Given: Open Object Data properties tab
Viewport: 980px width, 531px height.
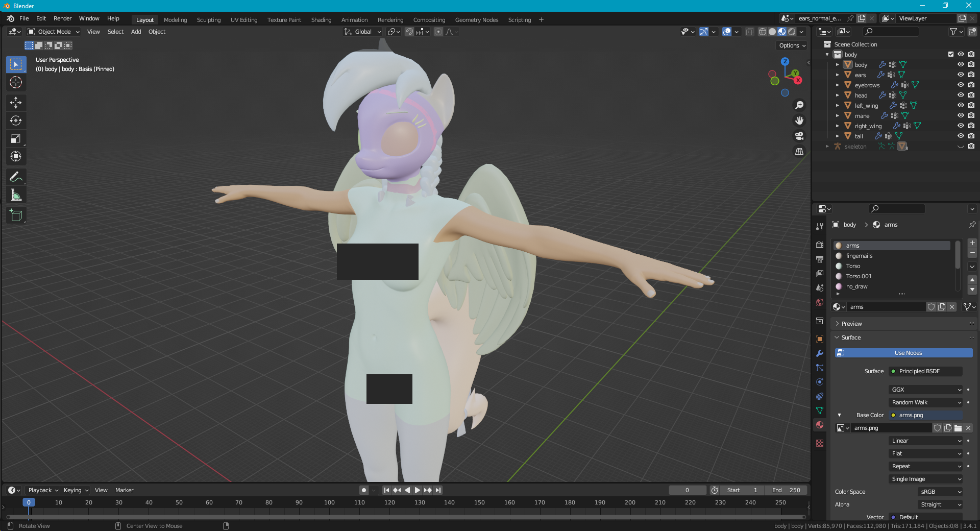Looking at the screenshot, I should [820, 411].
